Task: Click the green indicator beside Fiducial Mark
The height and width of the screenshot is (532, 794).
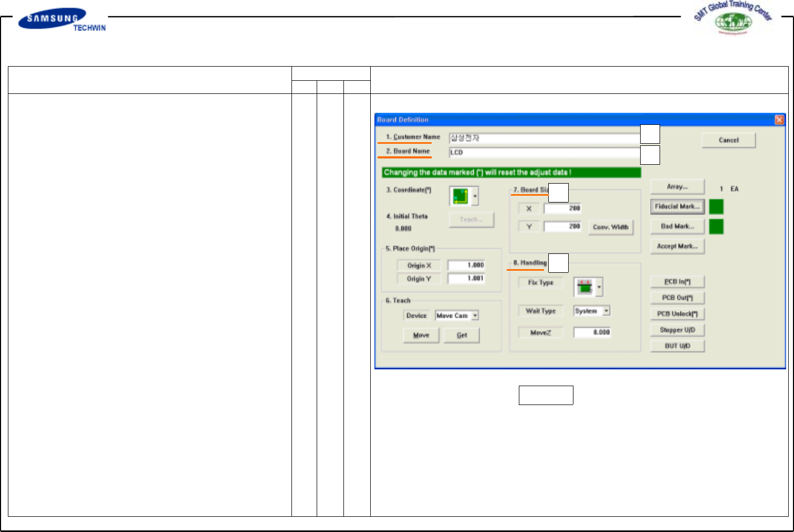Action: [716, 207]
